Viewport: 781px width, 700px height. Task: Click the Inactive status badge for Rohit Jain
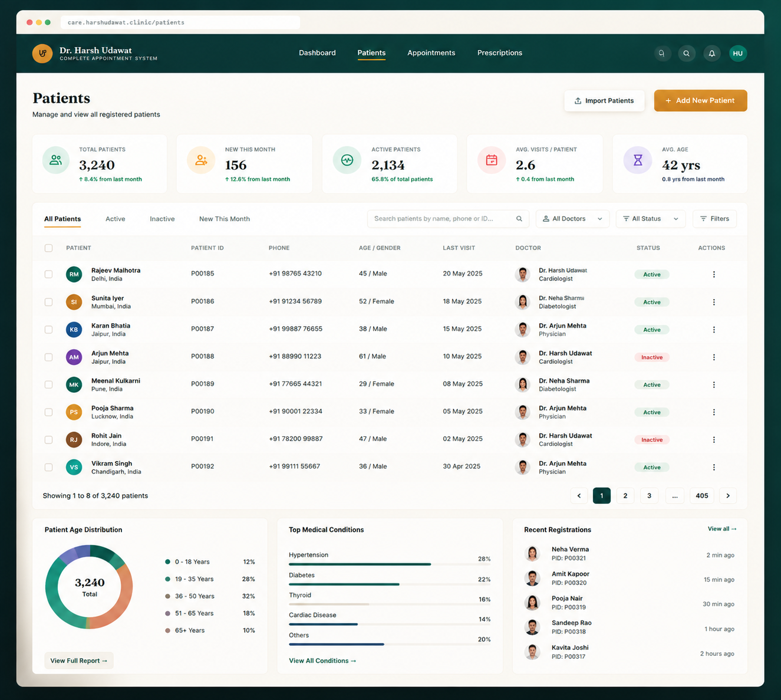click(652, 440)
